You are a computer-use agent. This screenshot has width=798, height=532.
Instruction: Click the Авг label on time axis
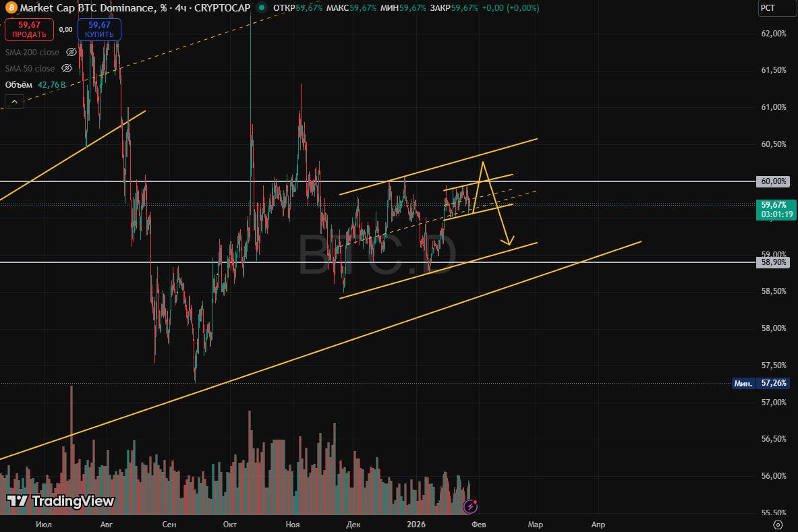pos(107,525)
